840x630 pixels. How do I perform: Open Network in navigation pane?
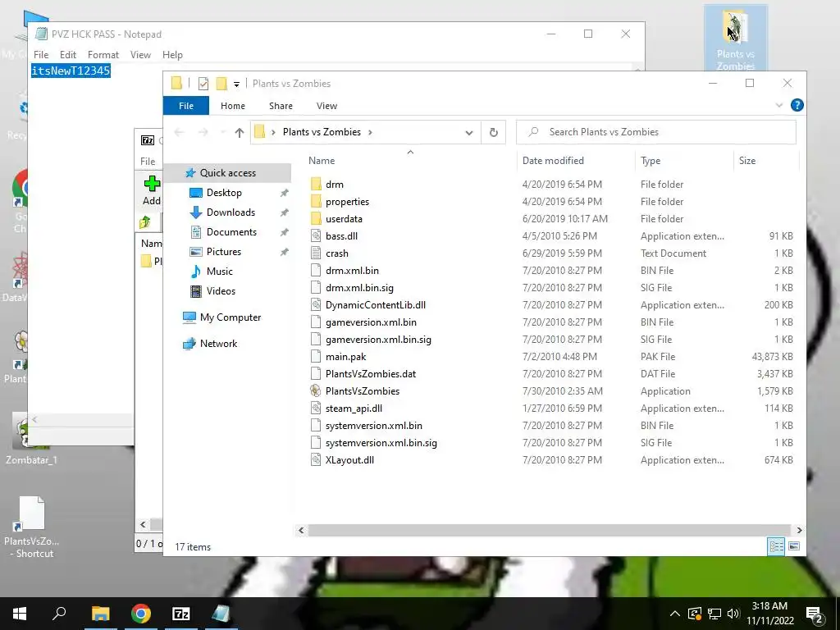[218, 344]
